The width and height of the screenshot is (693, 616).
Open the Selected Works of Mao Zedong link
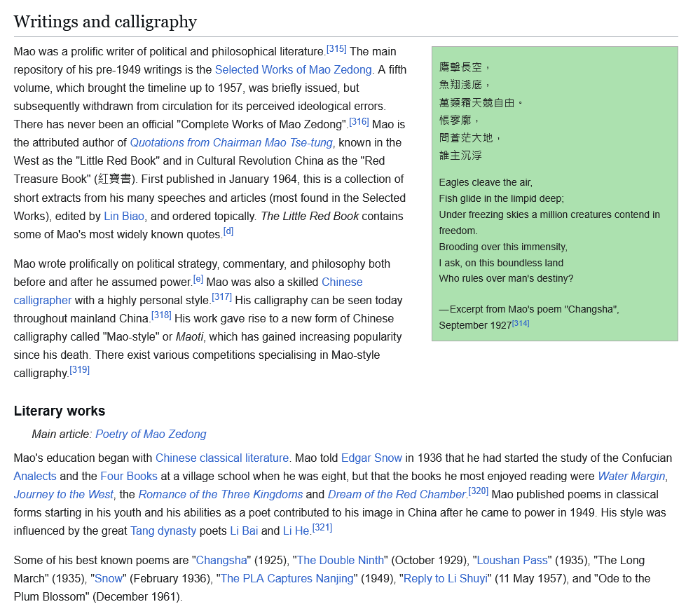tap(294, 70)
